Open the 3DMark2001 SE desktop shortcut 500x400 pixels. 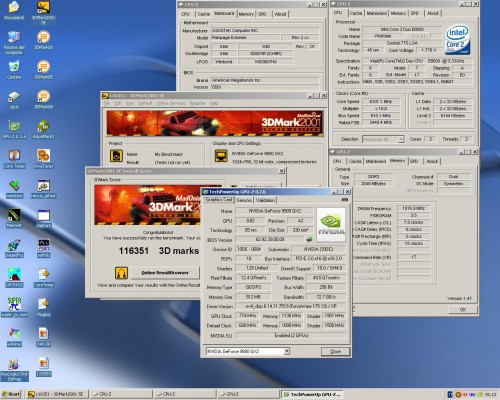coord(43,13)
